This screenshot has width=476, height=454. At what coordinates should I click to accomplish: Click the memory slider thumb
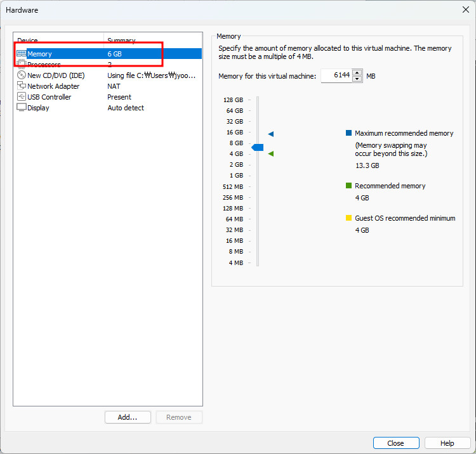[x=258, y=147]
